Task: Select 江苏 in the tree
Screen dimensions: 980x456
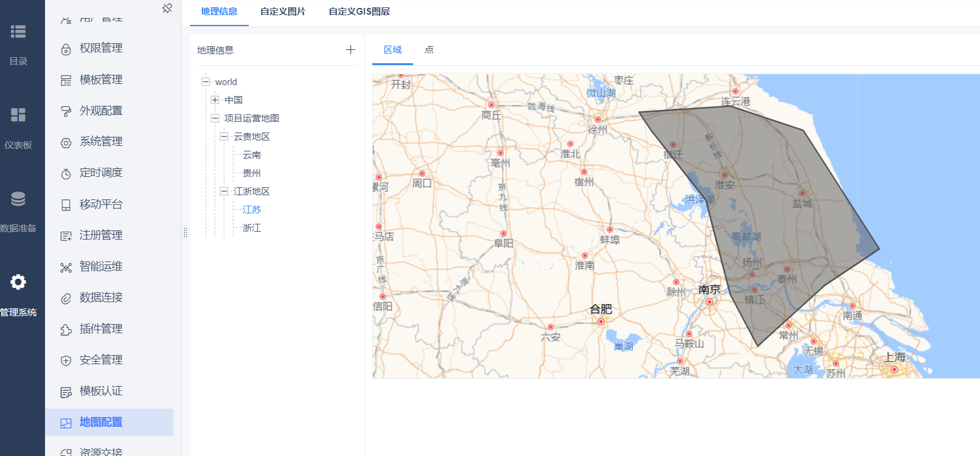Action: coord(252,209)
